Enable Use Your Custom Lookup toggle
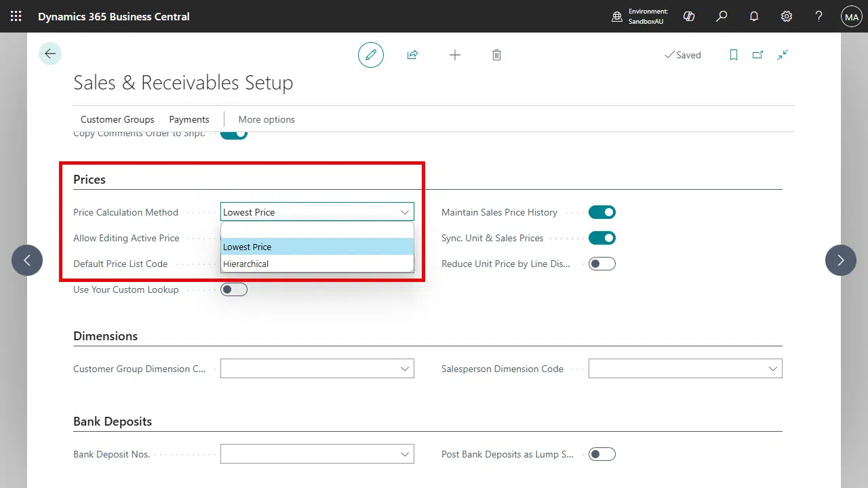Screen dimensions: 868x488 point(234,289)
